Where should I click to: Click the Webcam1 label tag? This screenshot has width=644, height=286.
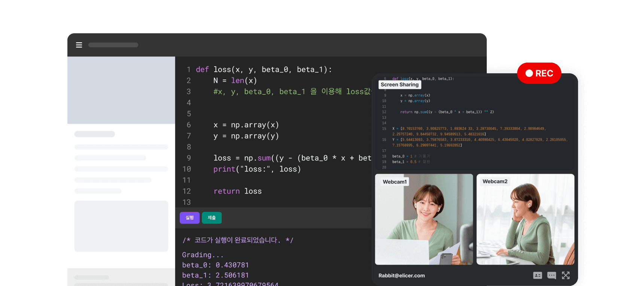pyautogui.click(x=395, y=182)
